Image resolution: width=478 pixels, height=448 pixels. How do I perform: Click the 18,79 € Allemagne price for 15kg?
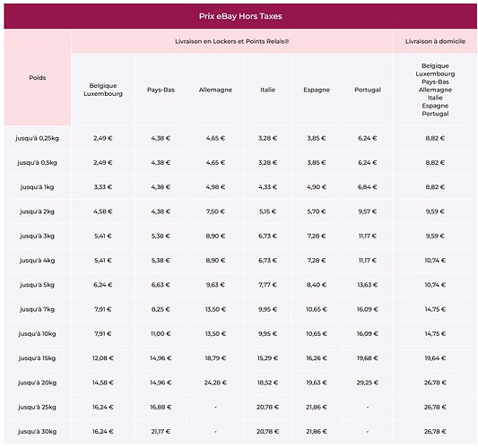(215, 358)
